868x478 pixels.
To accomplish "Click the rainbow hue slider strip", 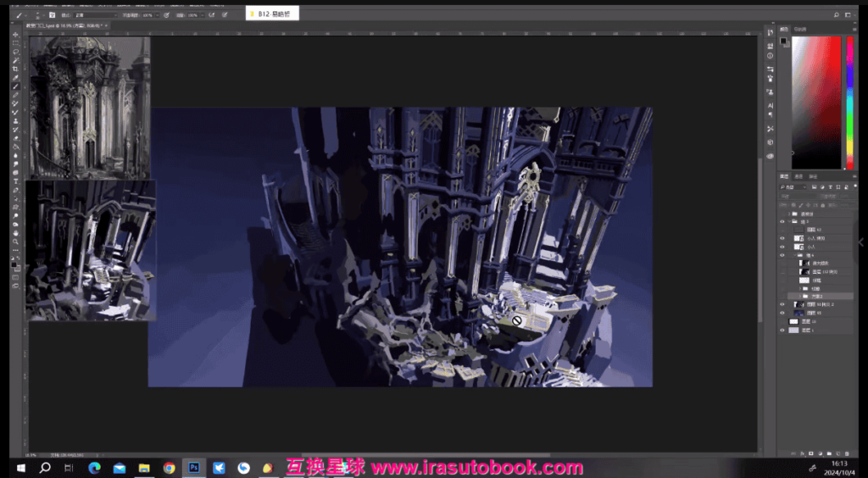I will (849, 102).
